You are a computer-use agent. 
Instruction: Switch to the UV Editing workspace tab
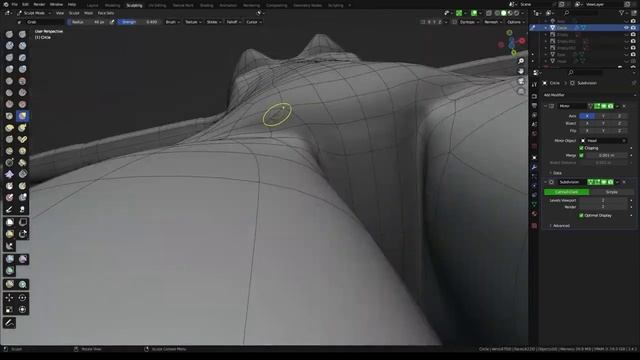click(x=157, y=5)
